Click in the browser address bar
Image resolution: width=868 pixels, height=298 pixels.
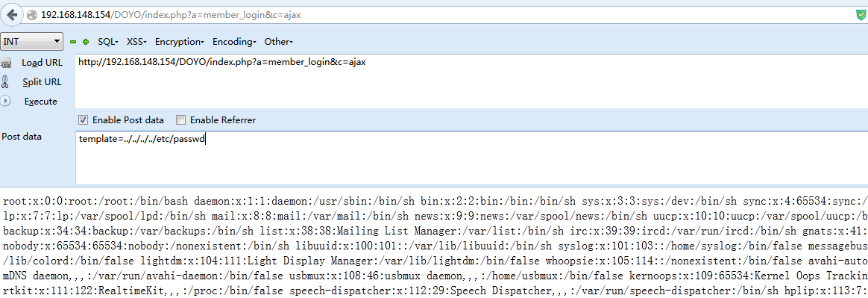click(443, 15)
